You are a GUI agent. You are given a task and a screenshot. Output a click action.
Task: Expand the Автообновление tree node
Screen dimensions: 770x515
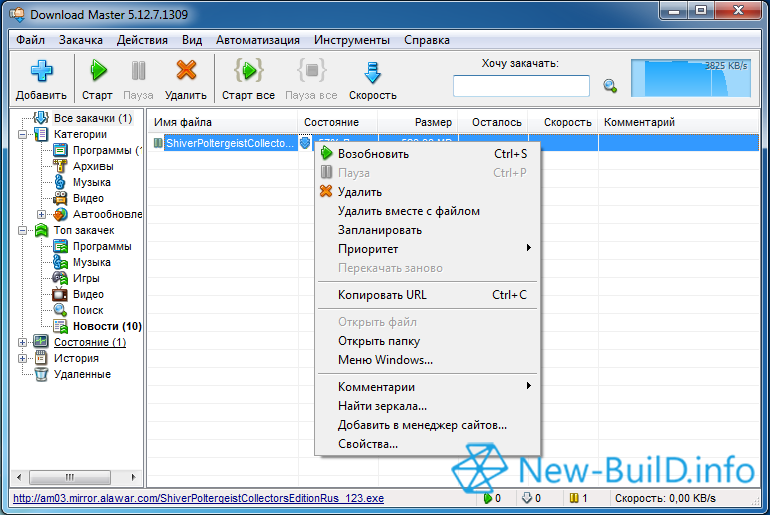pyautogui.click(x=41, y=214)
